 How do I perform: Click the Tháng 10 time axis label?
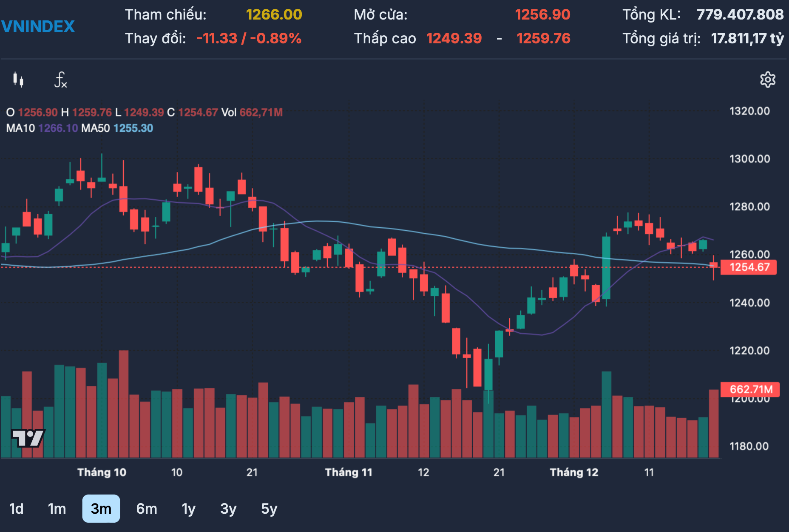(102, 472)
